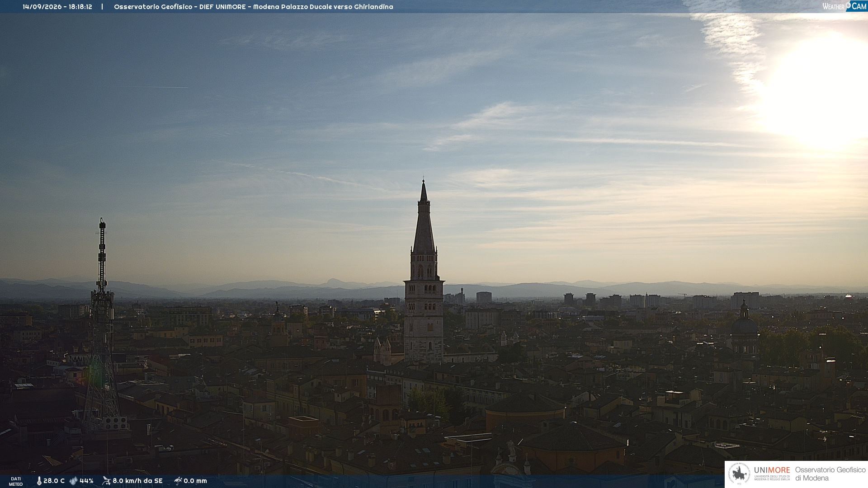Click the thermometer temperature icon

point(39,481)
